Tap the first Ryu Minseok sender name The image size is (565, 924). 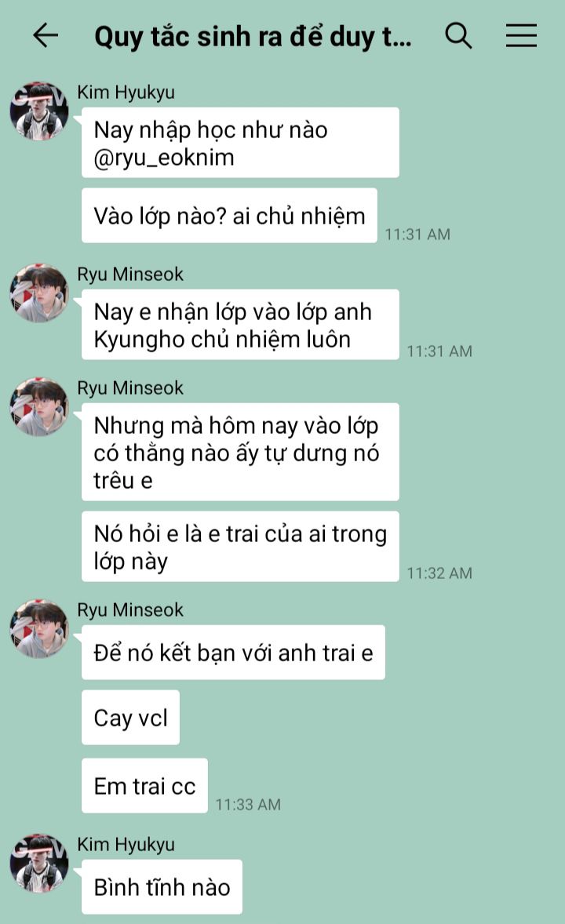point(130,274)
